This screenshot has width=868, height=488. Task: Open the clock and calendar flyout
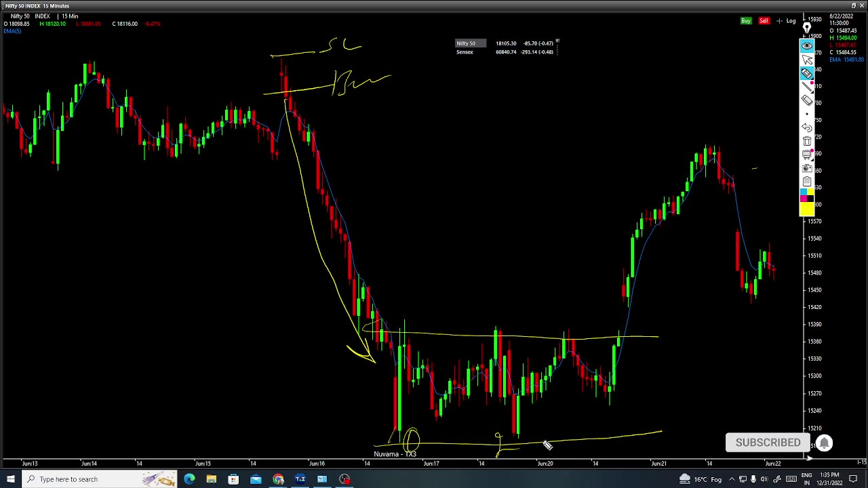(831, 479)
